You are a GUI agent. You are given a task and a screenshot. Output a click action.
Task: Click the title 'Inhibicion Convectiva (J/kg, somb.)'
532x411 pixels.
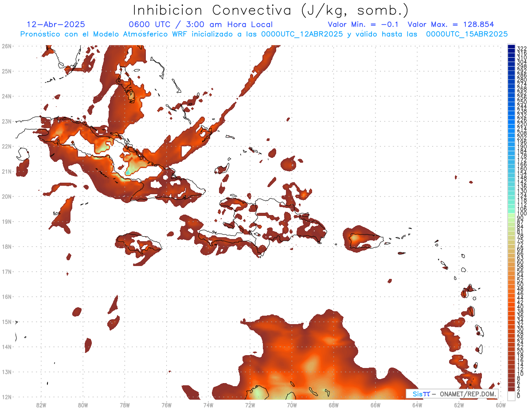click(271, 11)
